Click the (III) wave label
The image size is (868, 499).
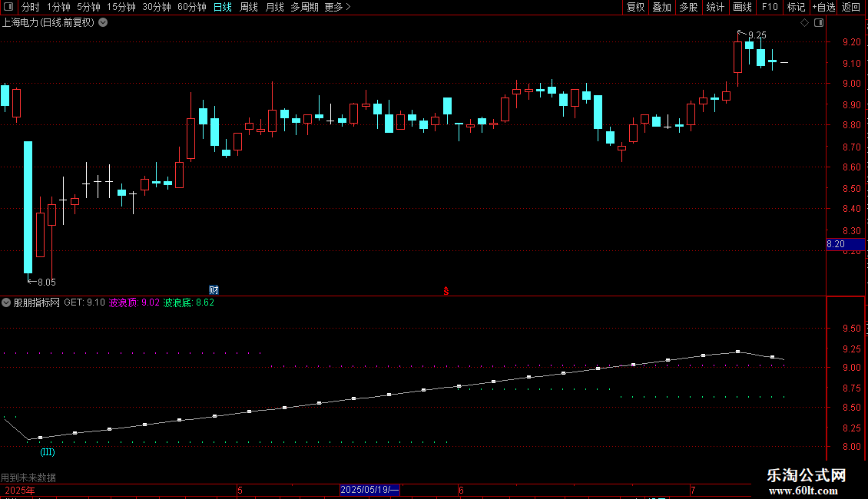tap(48, 452)
